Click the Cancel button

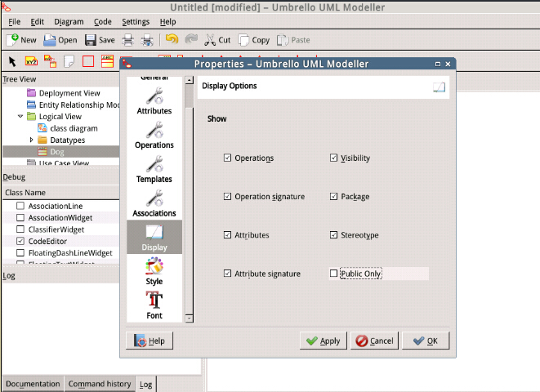click(374, 341)
